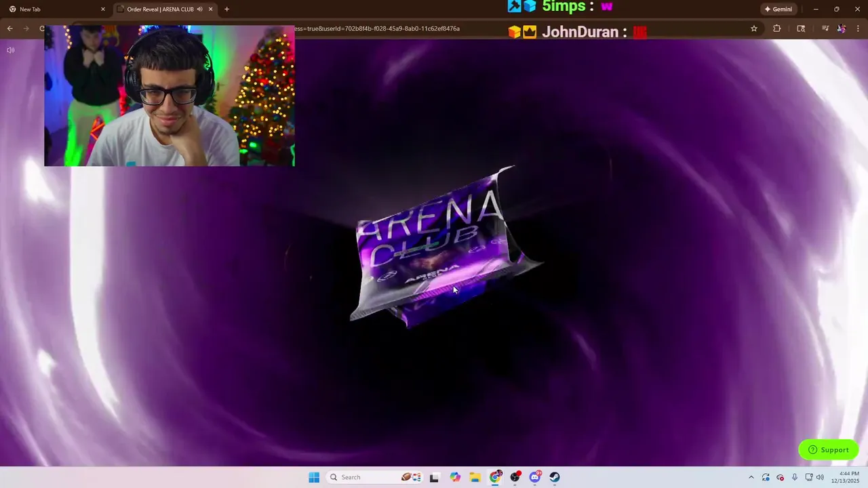868x488 pixels.
Task: Open Discord from the taskbar
Action: pos(535,477)
